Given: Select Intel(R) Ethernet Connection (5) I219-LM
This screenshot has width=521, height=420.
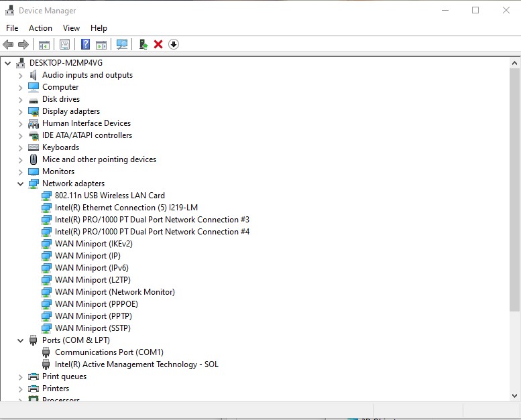Looking at the screenshot, I should coord(126,208).
